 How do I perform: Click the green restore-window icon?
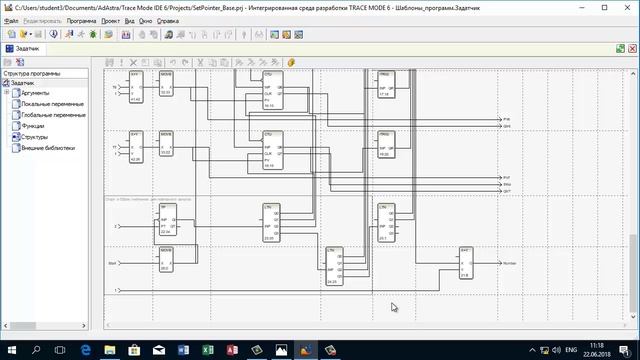click(x=620, y=49)
